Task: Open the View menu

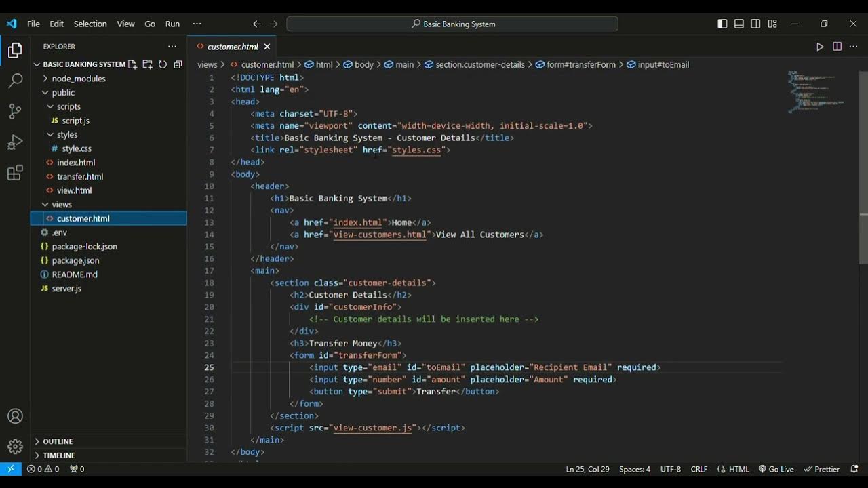Action: pyautogui.click(x=125, y=24)
